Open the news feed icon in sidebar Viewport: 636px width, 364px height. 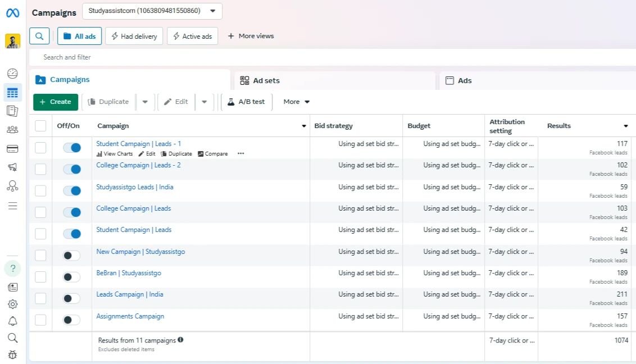12,288
